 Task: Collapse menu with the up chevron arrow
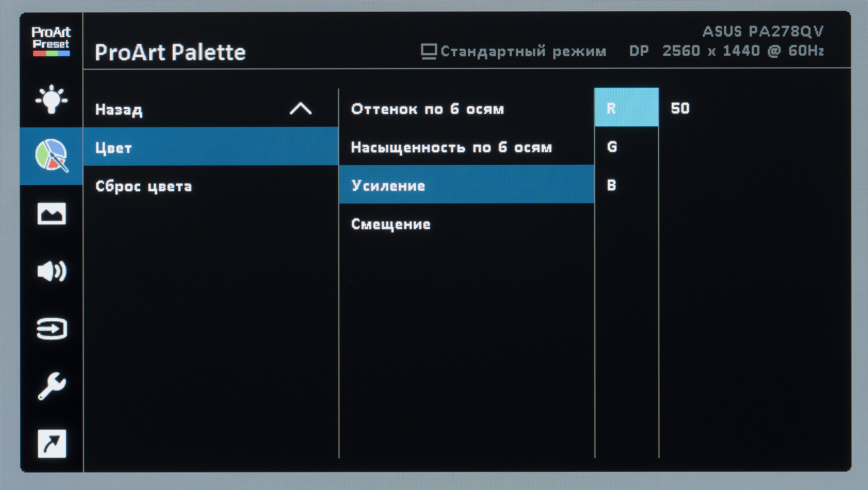pyautogui.click(x=300, y=108)
